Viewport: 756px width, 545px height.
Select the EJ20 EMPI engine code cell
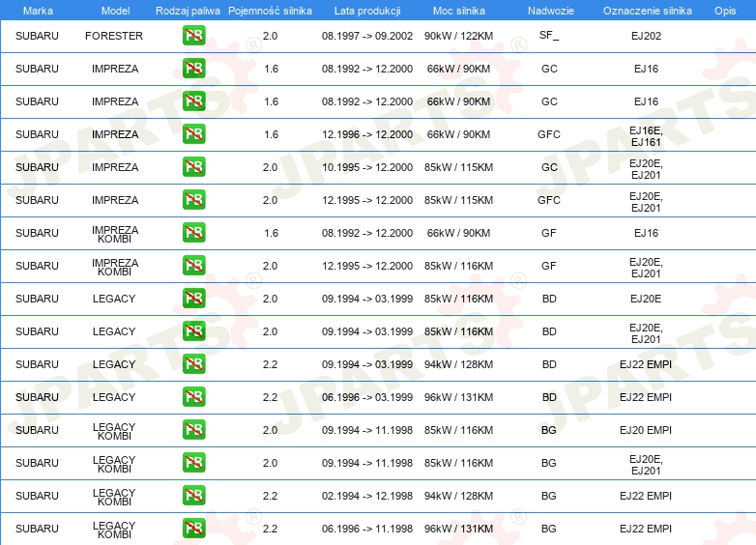(646, 430)
